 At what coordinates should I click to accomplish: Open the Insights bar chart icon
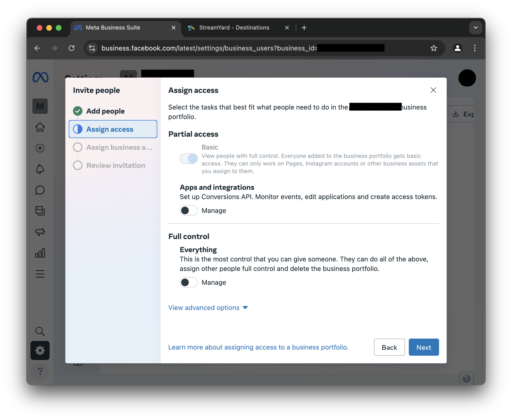[x=40, y=253]
